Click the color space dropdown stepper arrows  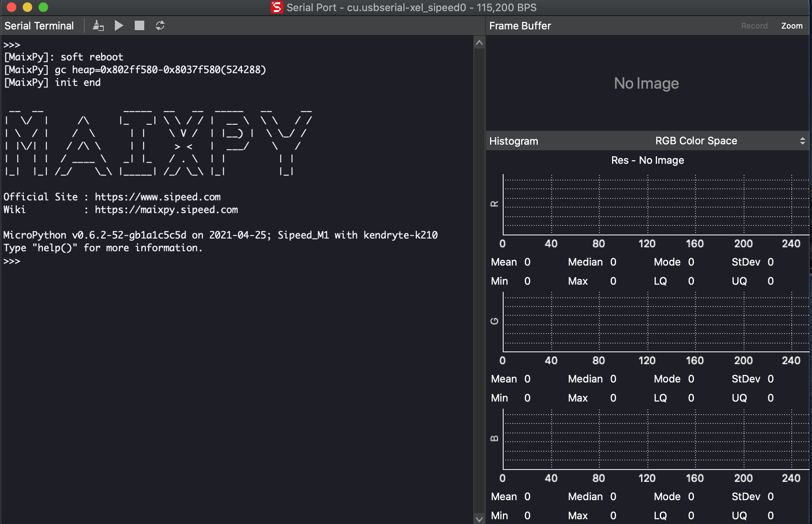tap(802, 141)
